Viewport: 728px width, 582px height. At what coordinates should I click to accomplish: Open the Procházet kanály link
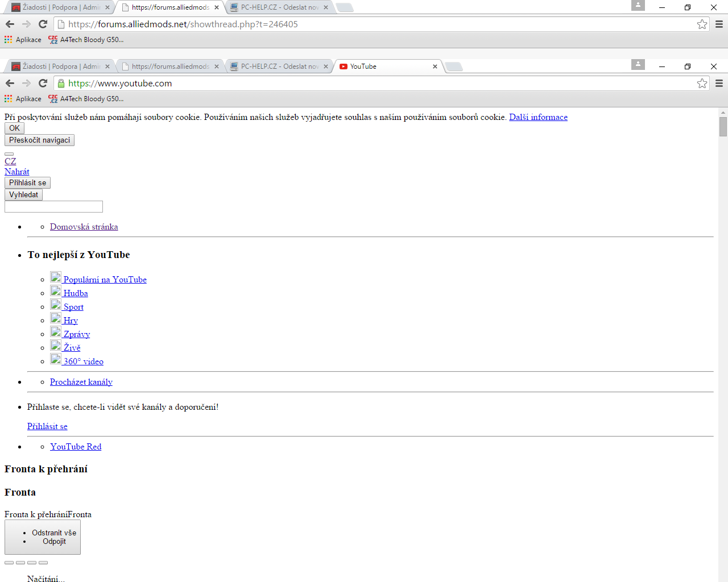(x=81, y=382)
